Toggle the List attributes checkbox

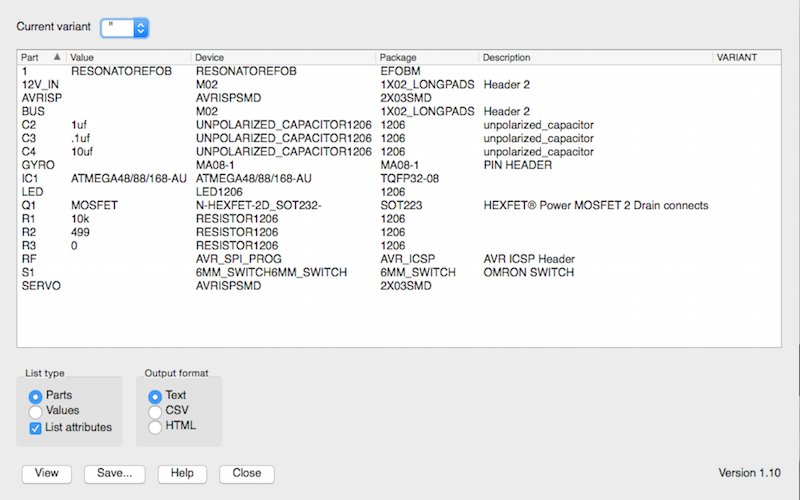click(x=35, y=428)
